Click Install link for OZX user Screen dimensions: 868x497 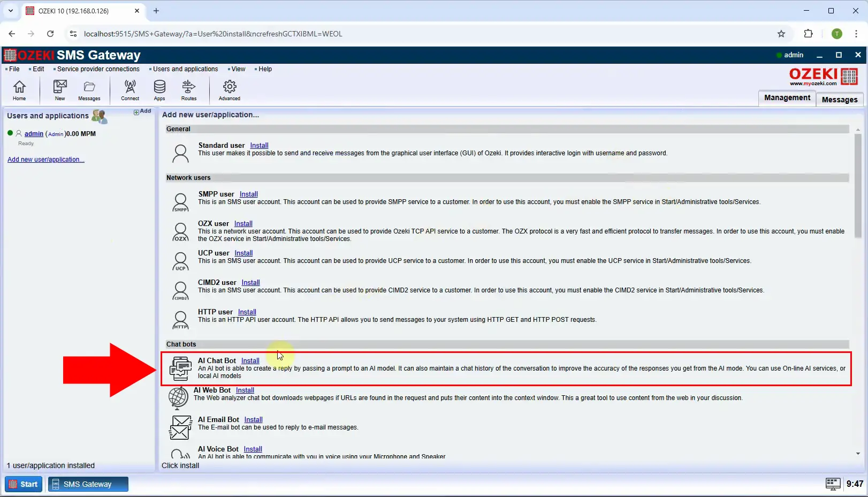pyautogui.click(x=243, y=224)
